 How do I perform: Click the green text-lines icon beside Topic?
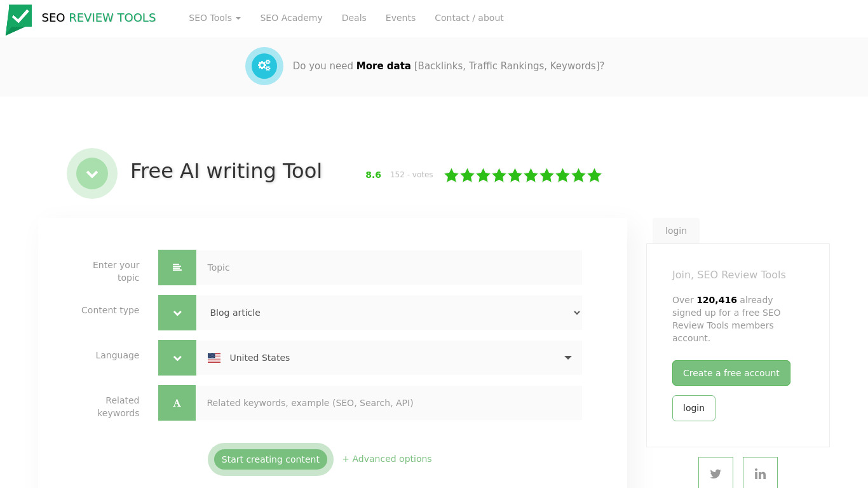click(x=177, y=268)
